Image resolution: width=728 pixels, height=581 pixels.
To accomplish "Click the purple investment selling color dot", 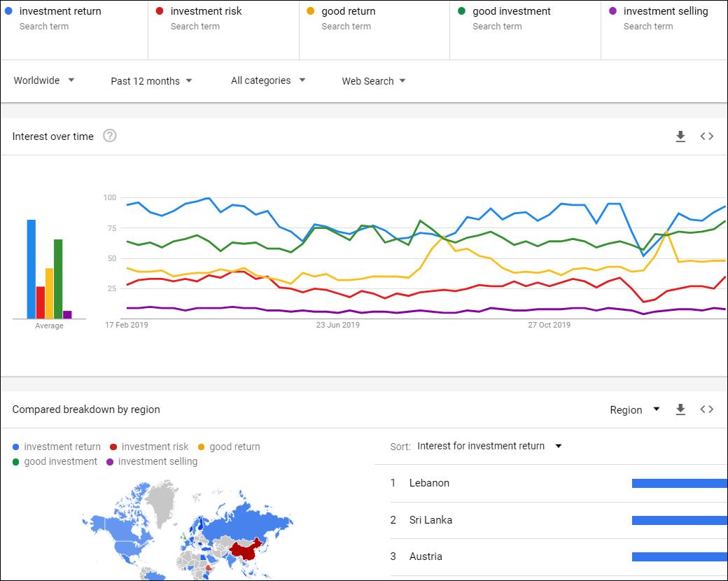I will click(x=111, y=462).
